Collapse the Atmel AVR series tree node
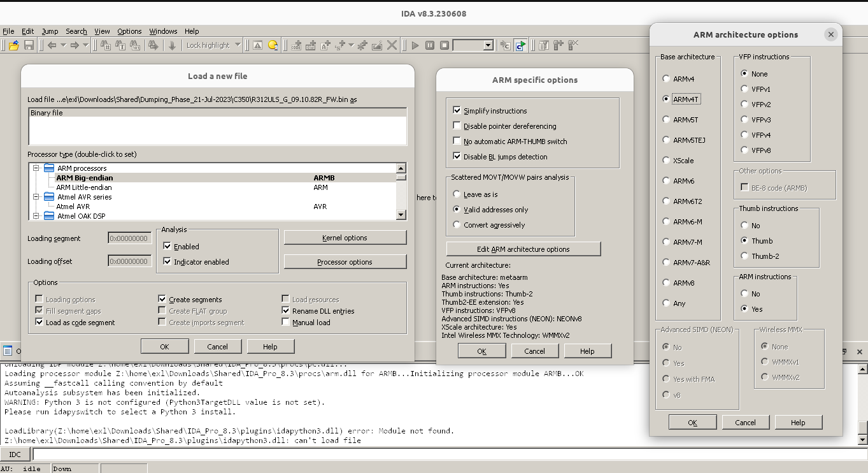868x473 pixels. (36, 197)
